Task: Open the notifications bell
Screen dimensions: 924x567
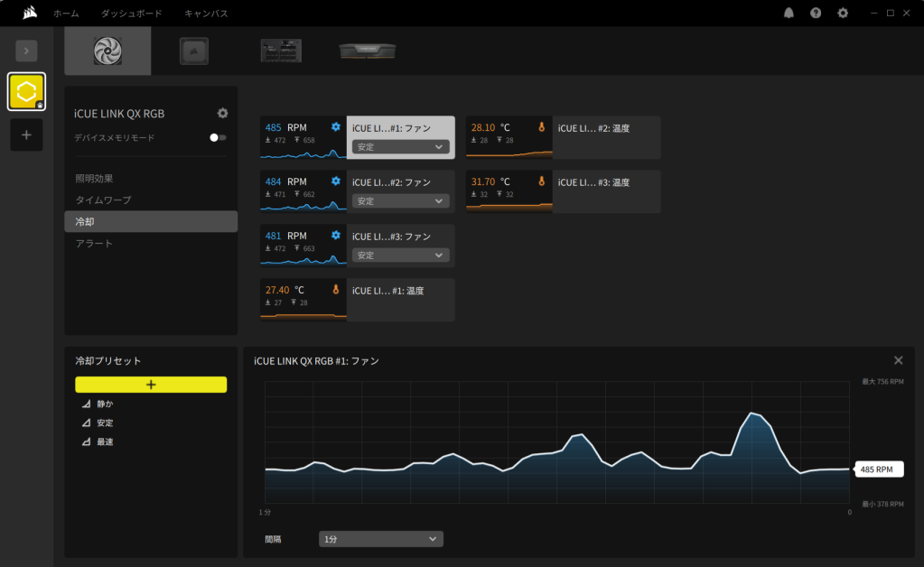Action: point(789,13)
